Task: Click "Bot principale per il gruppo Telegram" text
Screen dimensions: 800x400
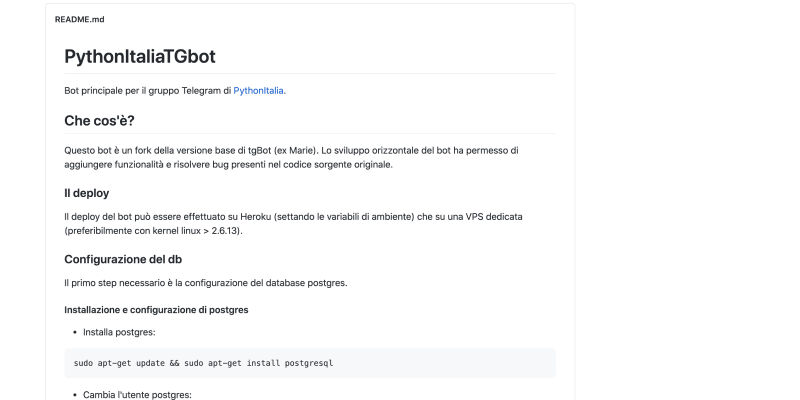Action: click(x=147, y=90)
